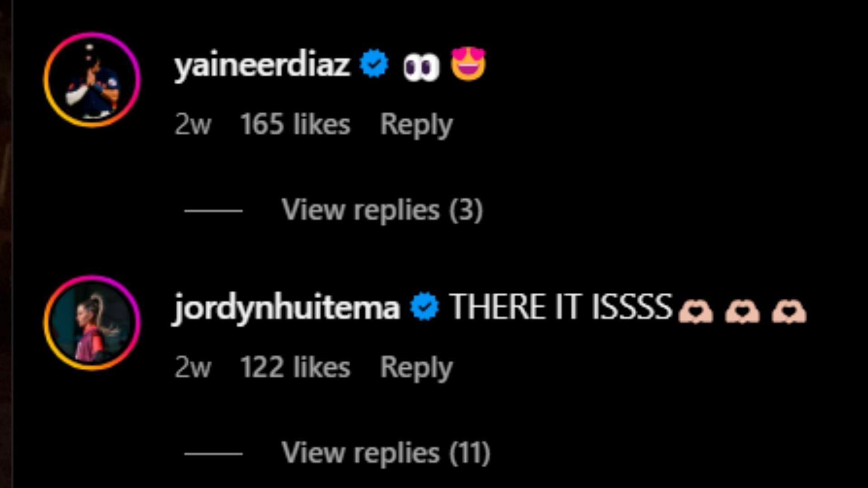Reply to jordynhuitema's comment
The width and height of the screenshot is (868, 488).
[x=416, y=368]
